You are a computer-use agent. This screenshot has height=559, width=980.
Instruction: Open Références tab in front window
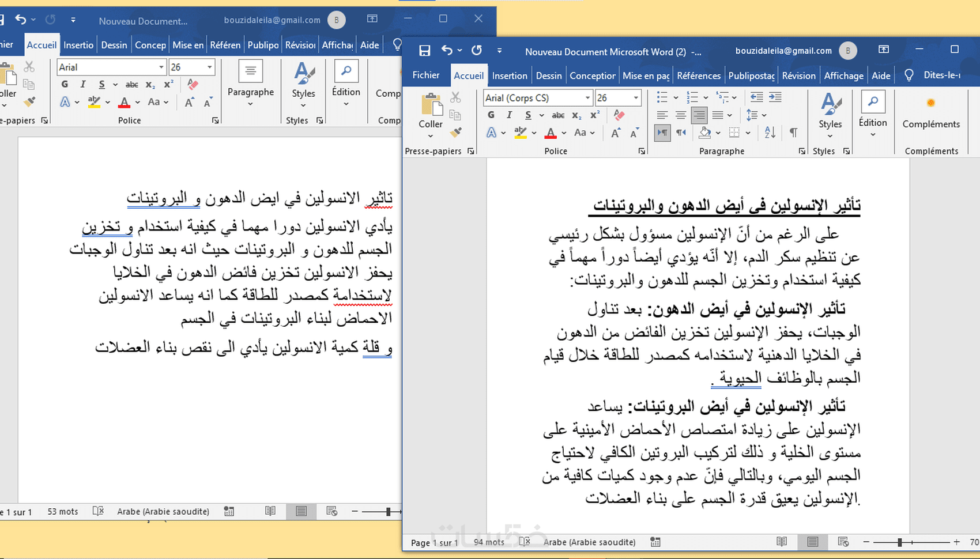[699, 75]
